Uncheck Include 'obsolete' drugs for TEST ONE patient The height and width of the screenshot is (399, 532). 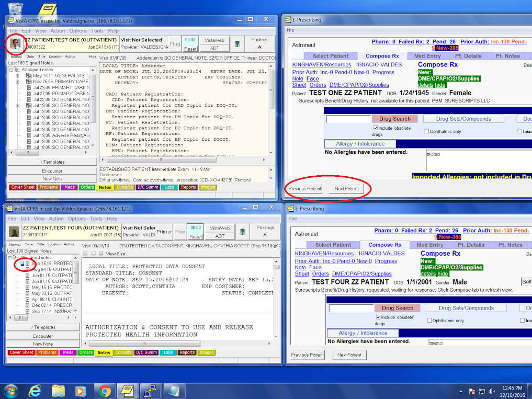coord(375,128)
